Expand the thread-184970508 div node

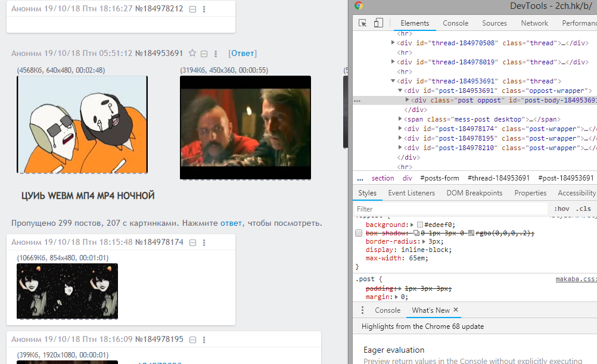click(393, 43)
